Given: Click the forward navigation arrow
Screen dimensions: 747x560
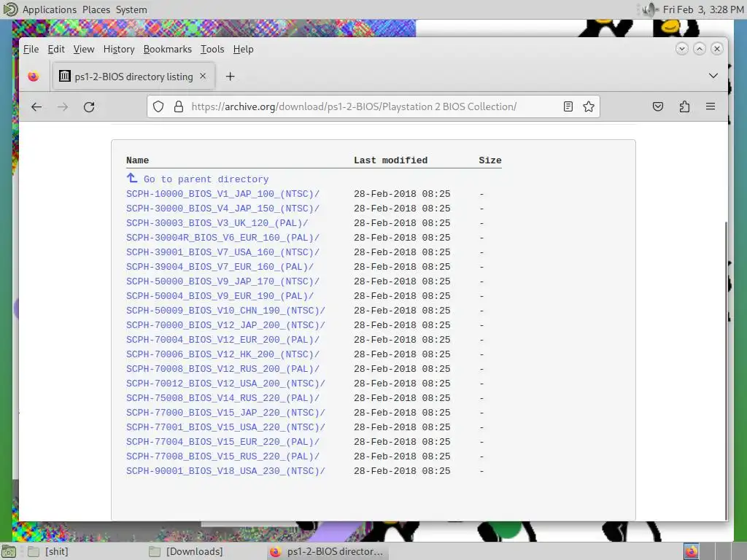Looking at the screenshot, I should 63,106.
